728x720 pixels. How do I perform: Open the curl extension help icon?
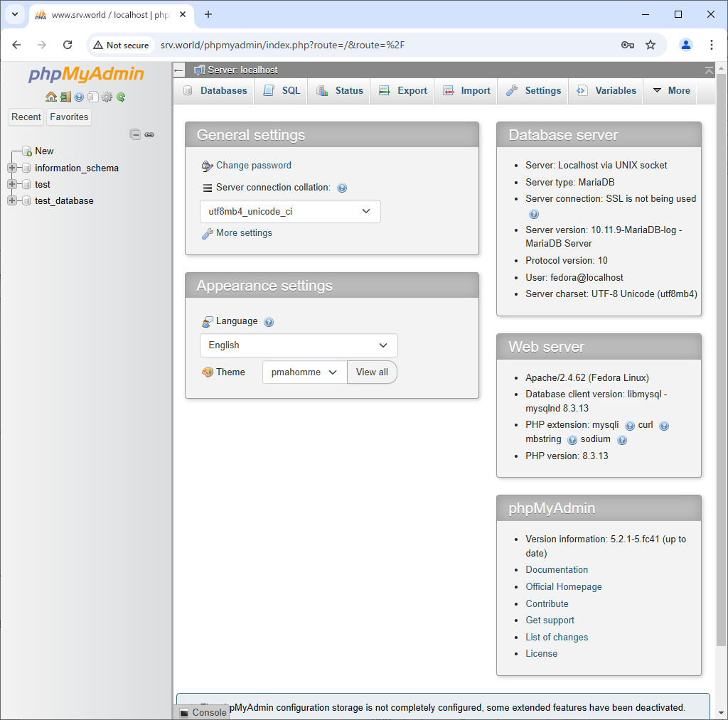coord(664,426)
